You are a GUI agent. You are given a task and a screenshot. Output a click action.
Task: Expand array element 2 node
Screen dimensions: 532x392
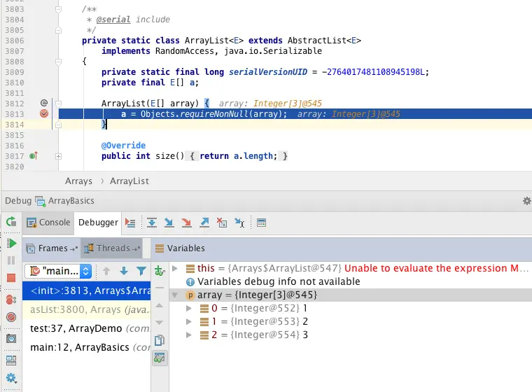(x=188, y=335)
